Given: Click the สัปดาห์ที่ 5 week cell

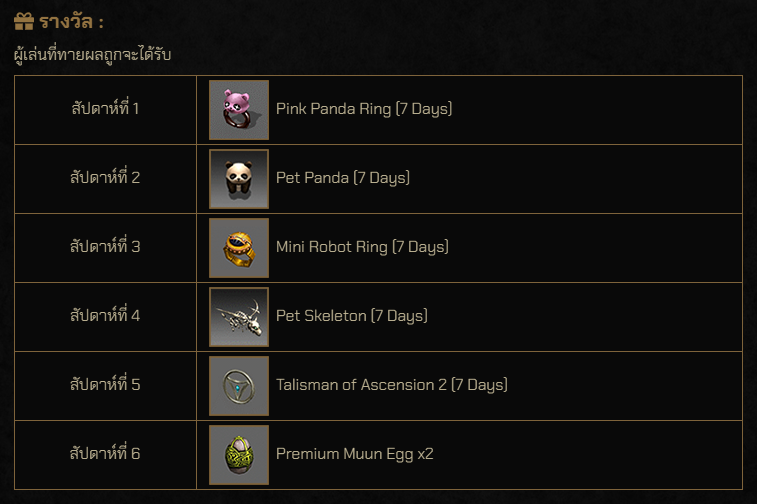Looking at the screenshot, I should pos(105,385).
